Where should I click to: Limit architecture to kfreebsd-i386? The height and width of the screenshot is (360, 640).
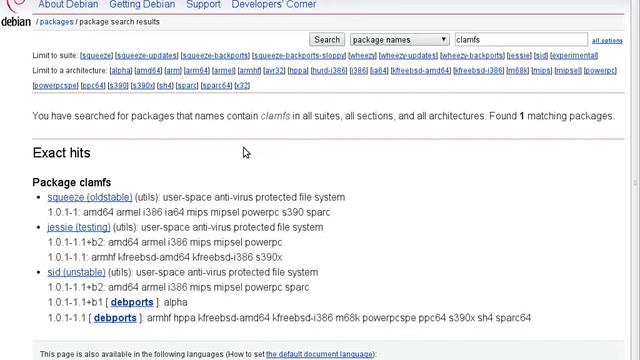tap(479, 71)
